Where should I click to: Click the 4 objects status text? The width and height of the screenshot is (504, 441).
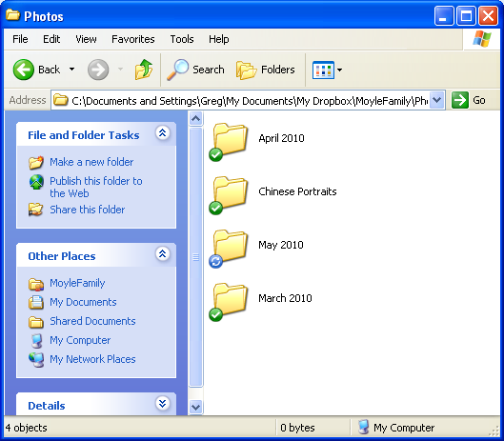27,428
